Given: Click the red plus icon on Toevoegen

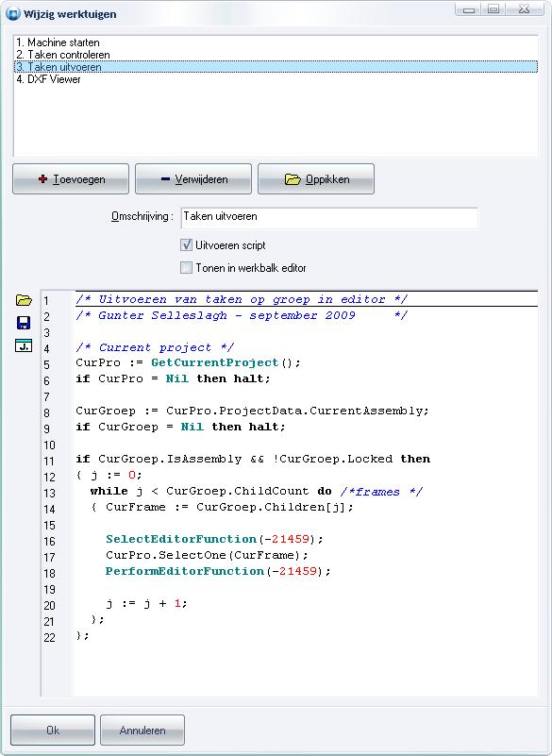Looking at the screenshot, I should click(42, 179).
